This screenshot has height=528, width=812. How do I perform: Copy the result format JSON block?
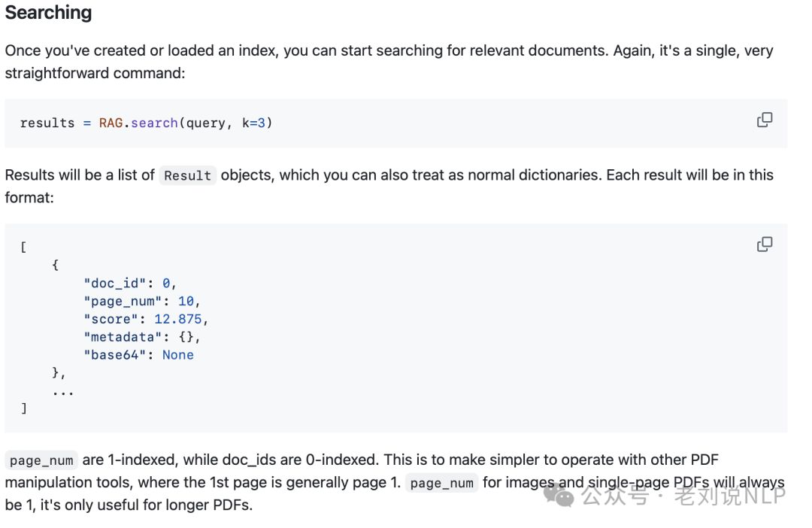[765, 244]
